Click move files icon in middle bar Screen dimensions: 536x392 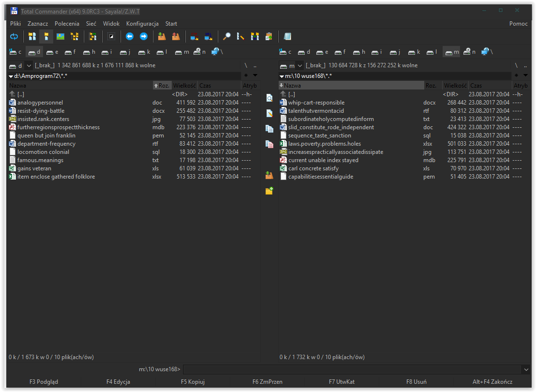pos(269,144)
